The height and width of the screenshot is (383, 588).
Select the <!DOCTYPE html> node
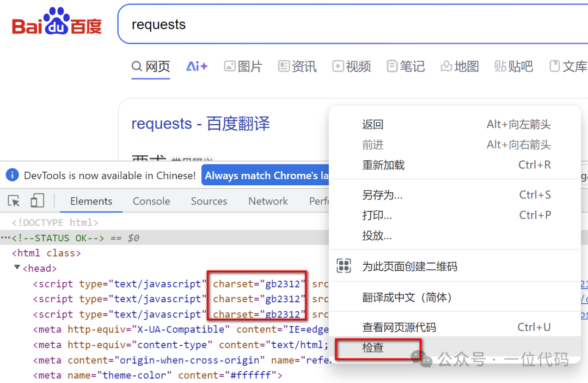click(x=55, y=222)
